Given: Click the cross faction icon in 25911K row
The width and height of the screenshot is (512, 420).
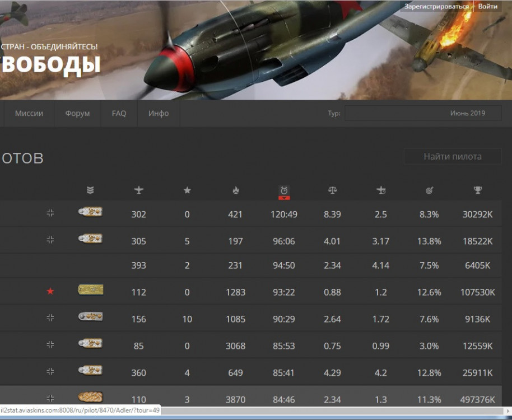Looking at the screenshot, I should tap(50, 371).
